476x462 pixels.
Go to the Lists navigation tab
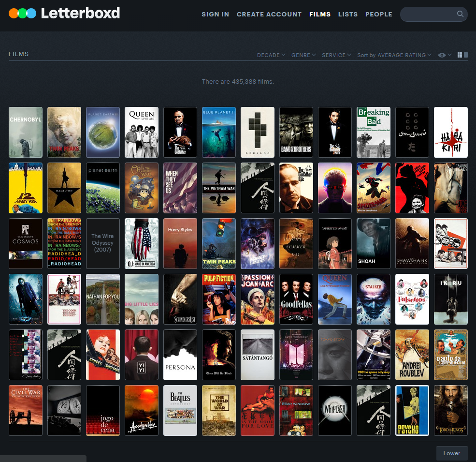pos(348,15)
